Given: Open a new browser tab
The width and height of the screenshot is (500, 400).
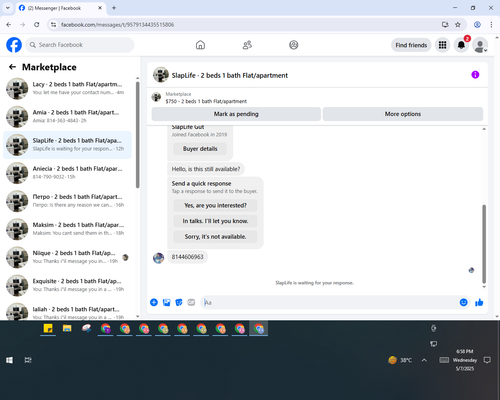Looking at the screenshot, I should (114, 8).
